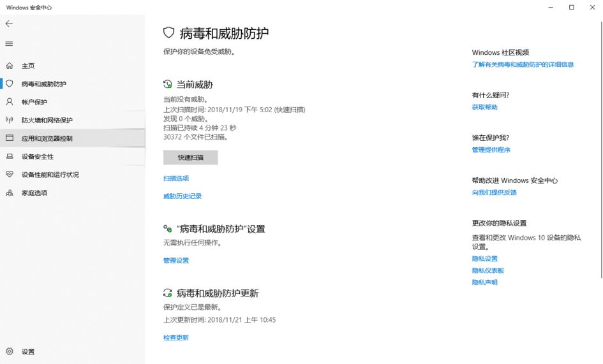
Task: Click 向我们提供反馈 link
Action: 494,193
